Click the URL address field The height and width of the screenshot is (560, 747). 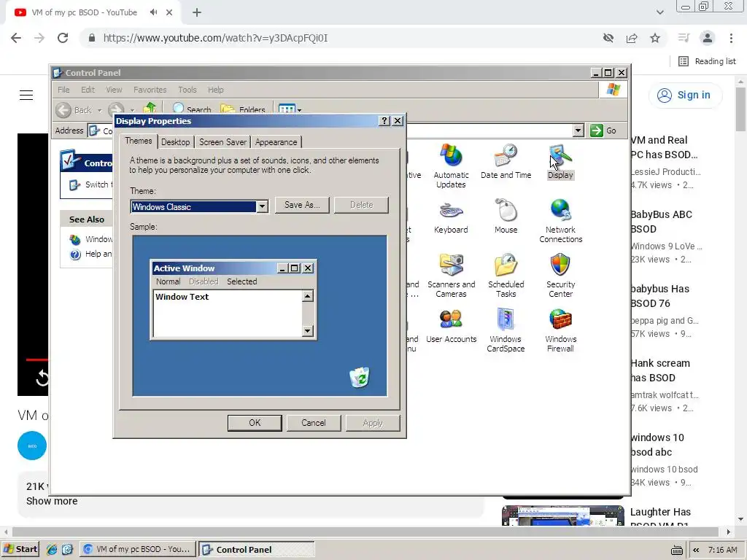(x=343, y=38)
